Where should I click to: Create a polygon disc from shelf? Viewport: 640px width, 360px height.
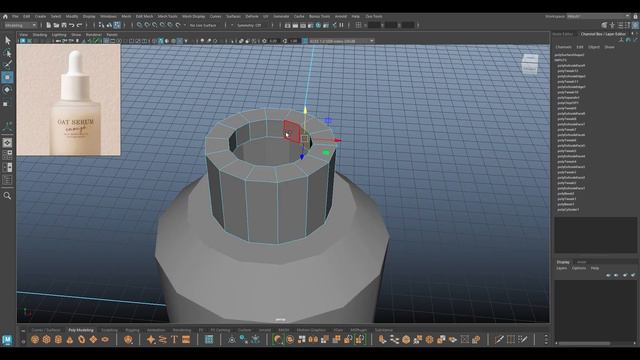pos(105,339)
